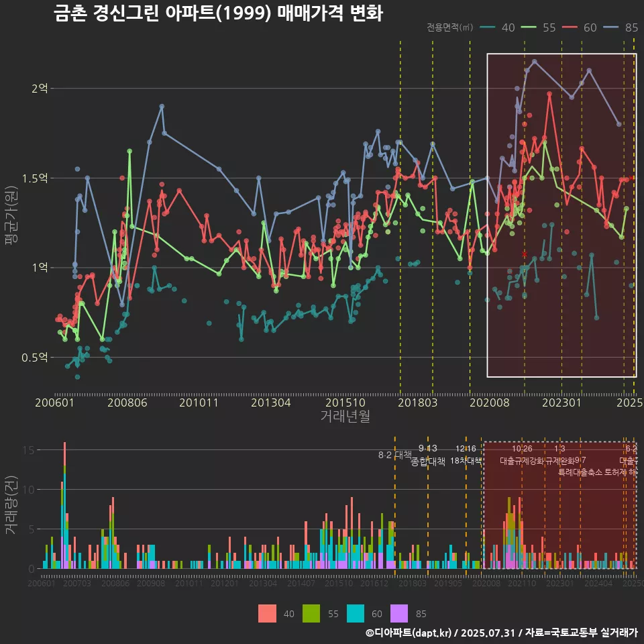Screen dimensions: 644x644
Task: Click 201803 on the price chart x-axis
Action: pos(418,402)
